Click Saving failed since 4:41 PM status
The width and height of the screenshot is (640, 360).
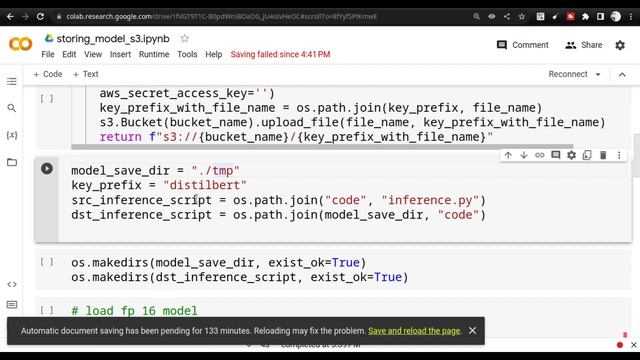coord(280,54)
